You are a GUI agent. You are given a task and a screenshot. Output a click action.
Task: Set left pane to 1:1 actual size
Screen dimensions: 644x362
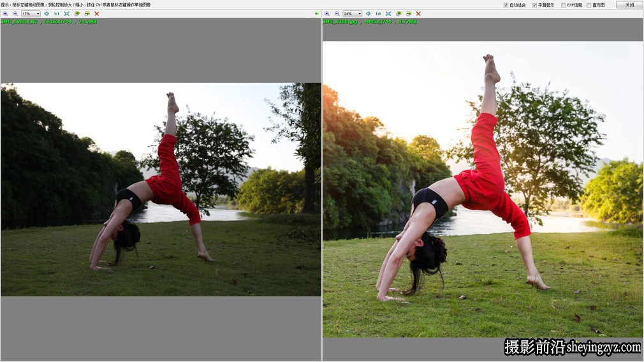click(57, 13)
